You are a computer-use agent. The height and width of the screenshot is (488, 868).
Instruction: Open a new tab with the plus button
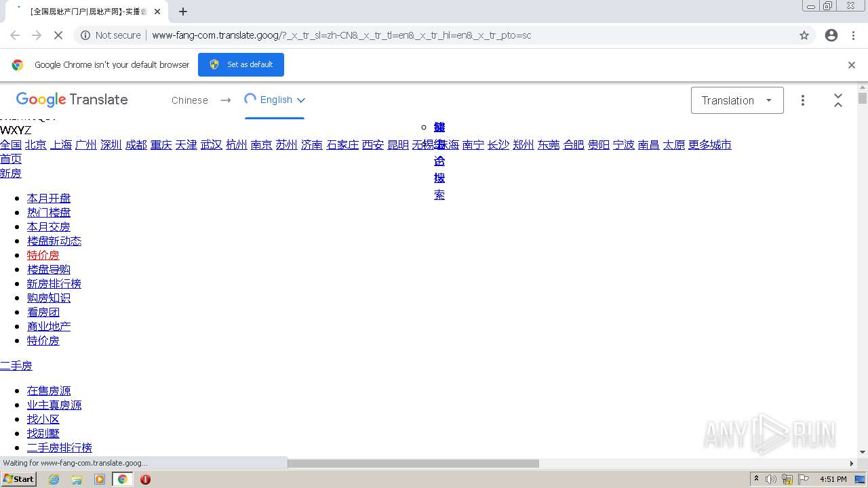point(183,12)
